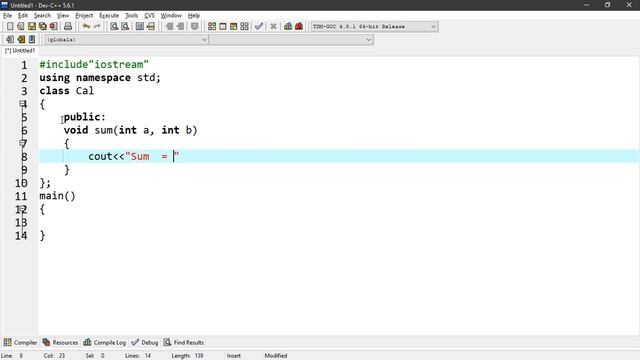This screenshot has width=640, height=360.
Task: Stop execution with the grey X icon
Action: (x=273, y=27)
